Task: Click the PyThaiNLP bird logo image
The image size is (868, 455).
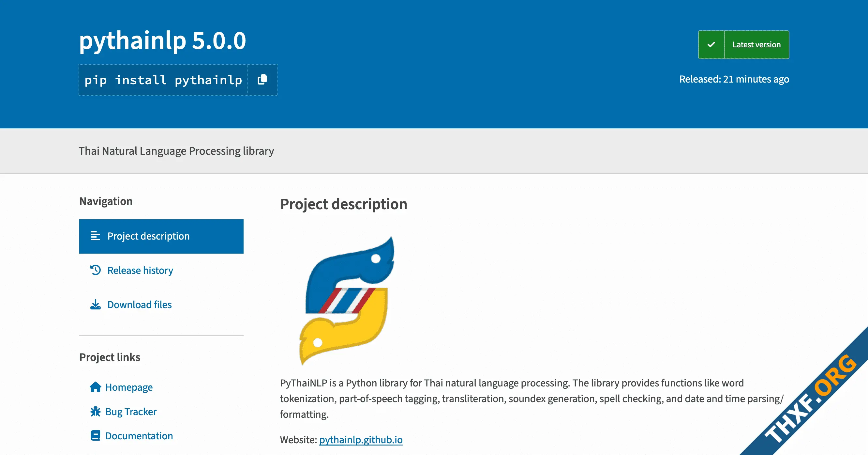Action: [347, 301]
